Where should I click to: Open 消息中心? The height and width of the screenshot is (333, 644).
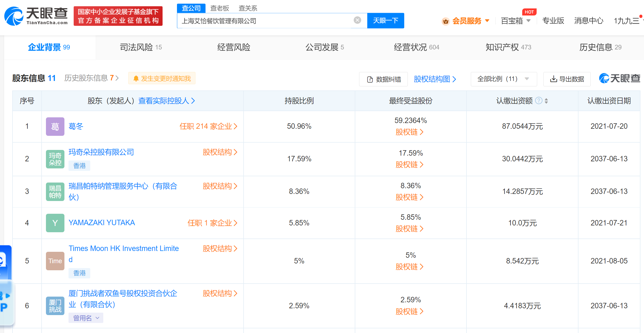pos(589,21)
